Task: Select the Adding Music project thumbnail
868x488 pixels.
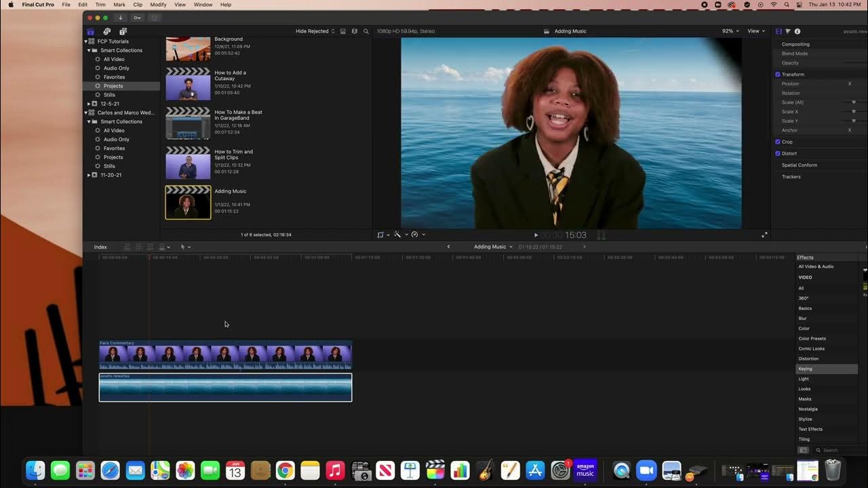Action: point(188,202)
